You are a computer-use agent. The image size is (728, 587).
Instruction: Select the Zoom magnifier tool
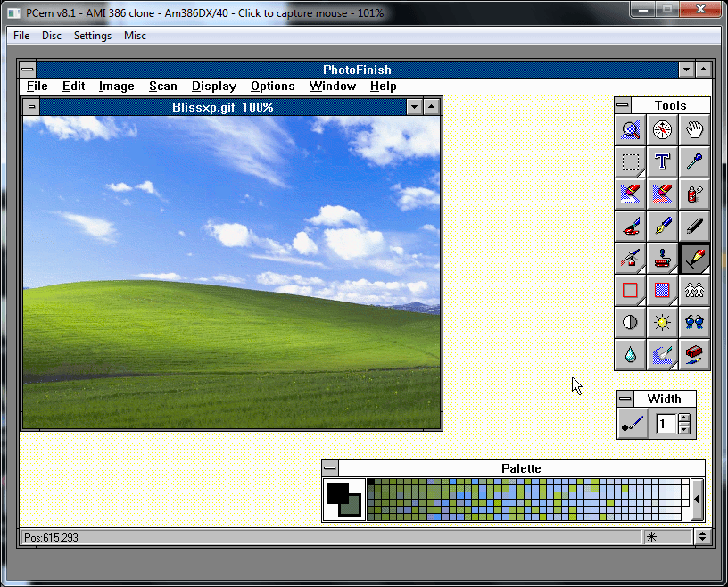[x=630, y=130]
